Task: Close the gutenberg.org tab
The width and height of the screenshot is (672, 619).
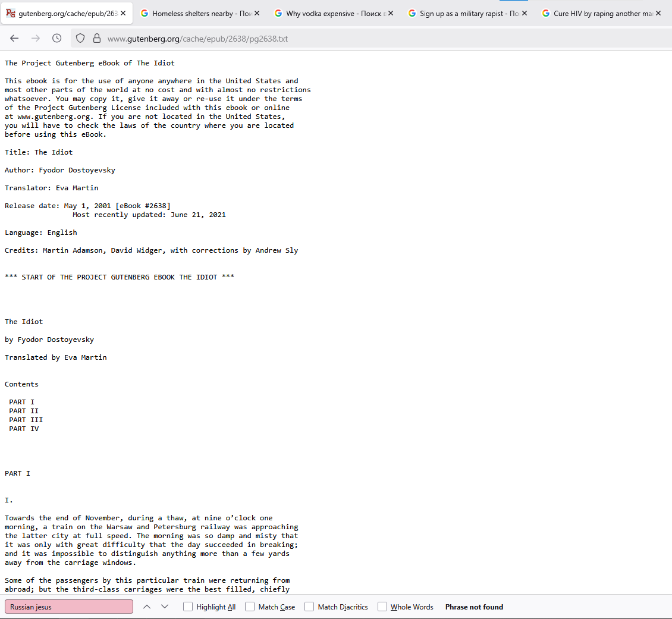Action: pyautogui.click(x=124, y=13)
